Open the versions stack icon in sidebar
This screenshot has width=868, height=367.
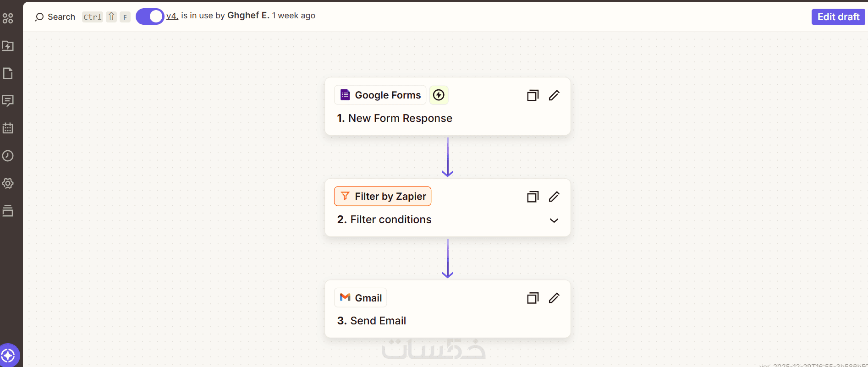click(8, 211)
